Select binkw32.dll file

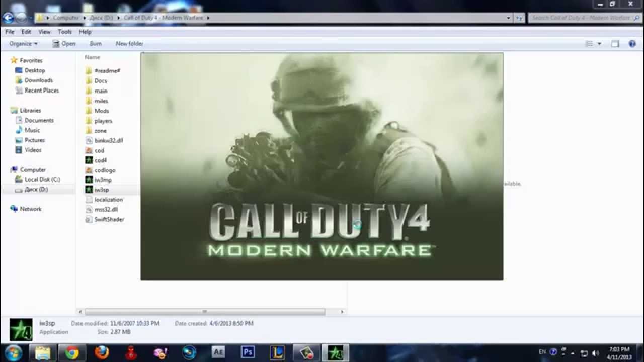coord(104,140)
